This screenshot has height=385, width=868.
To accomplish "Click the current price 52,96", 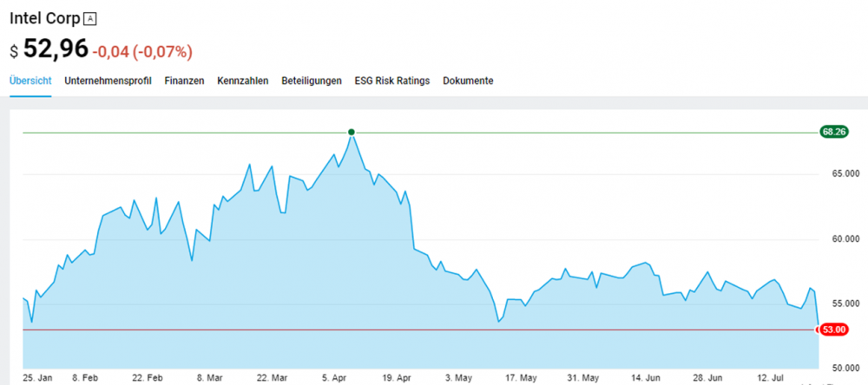I will [x=56, y=49].
